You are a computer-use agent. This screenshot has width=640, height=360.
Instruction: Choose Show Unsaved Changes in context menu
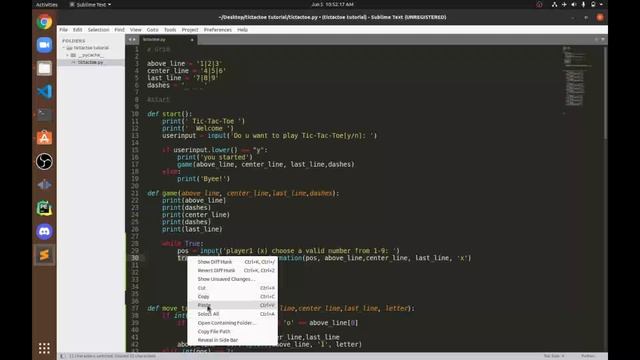[x=233, y=279]
